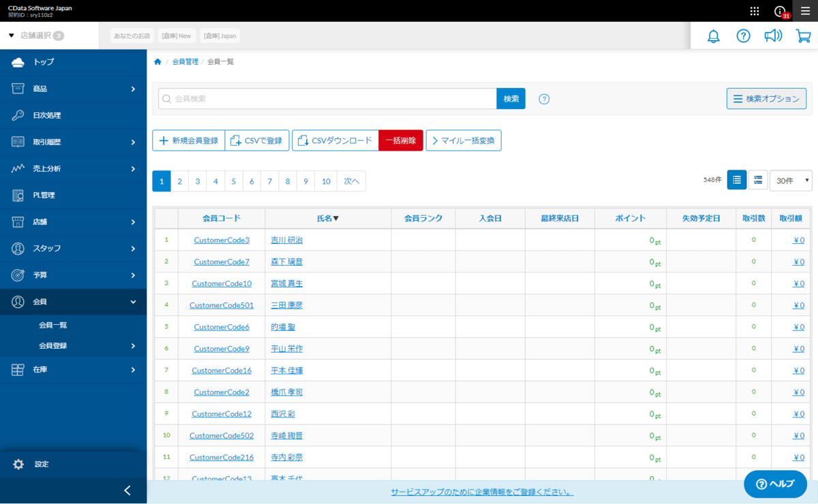This screenshot has width=818, height=504.
Task: Click the megaphone announcements icon
Action: pyautogui.click(x=773, y=36)
